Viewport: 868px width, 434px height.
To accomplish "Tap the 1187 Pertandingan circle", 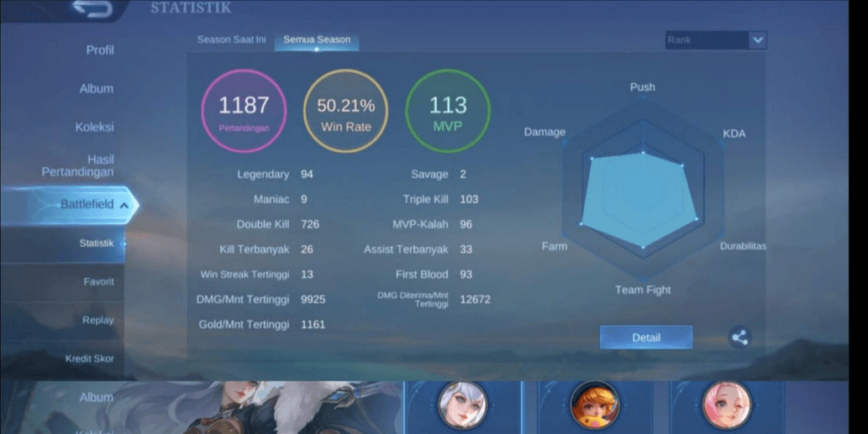I will click(x=244, y=111).
